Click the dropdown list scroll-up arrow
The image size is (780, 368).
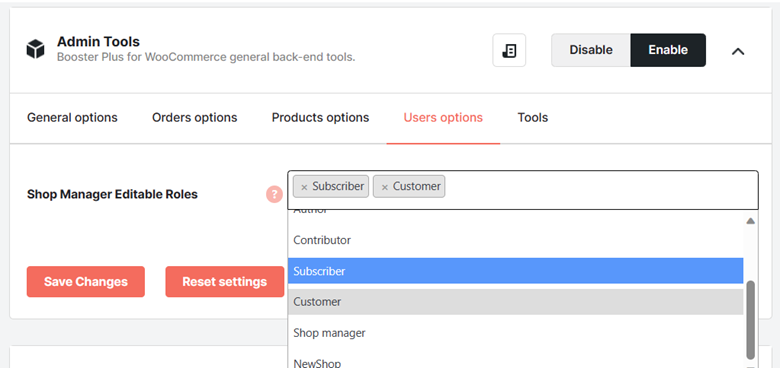(750, 221)
